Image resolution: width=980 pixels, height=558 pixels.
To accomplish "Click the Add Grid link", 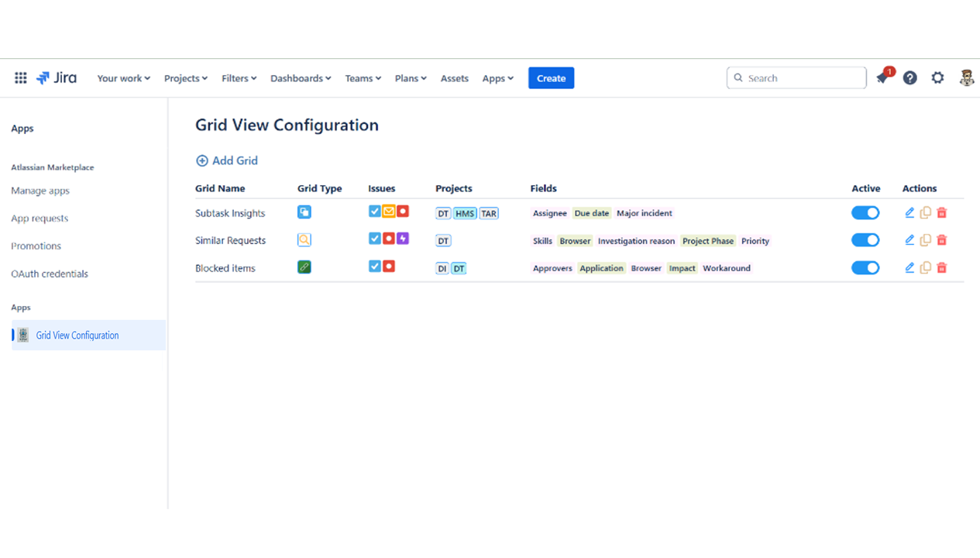I will click(227, 161).
